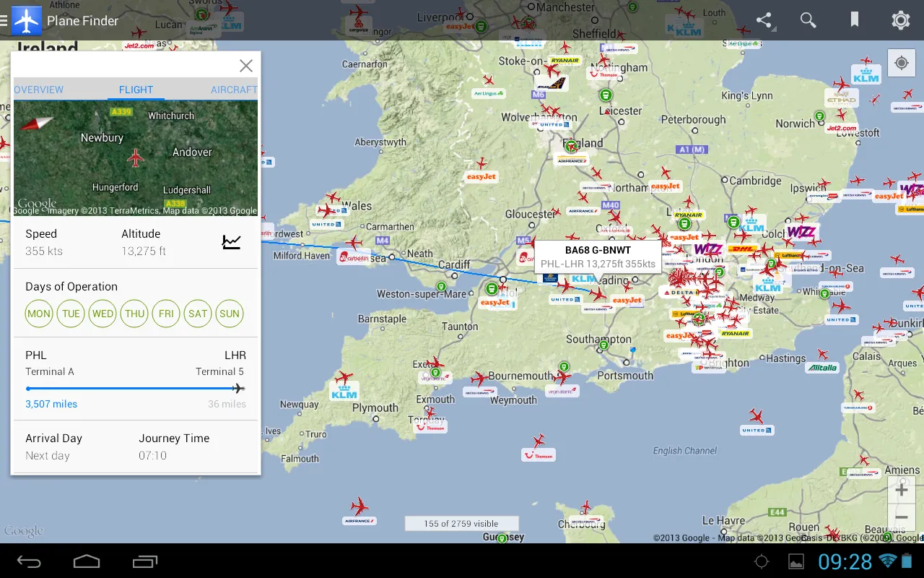This screenshot has height=578, width=924.
Task: Close the flight info panel
Action: (246, 66)
